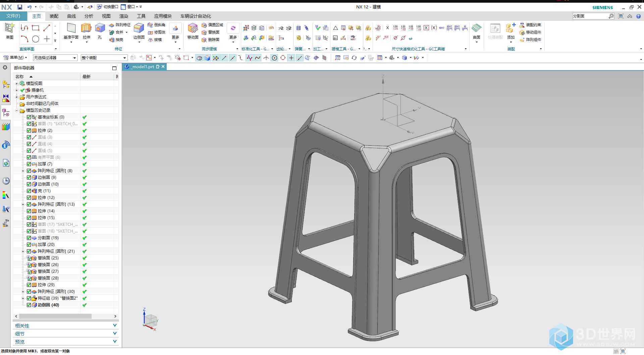This screenshot has height=355, width=644.
Task: Open the 文件(F) menu
Action: [13, 16]
